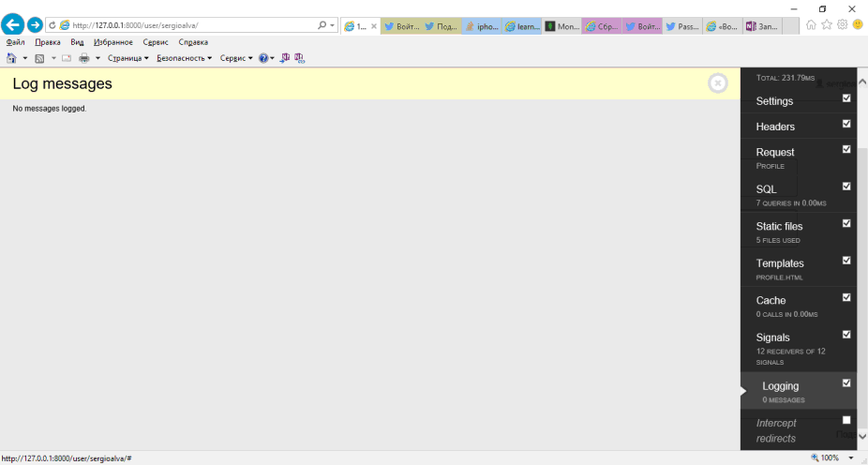This screenshot has width=868, height=465.
Task: Open the Безопасность dropdown menu
Action: tap(185, 58)
